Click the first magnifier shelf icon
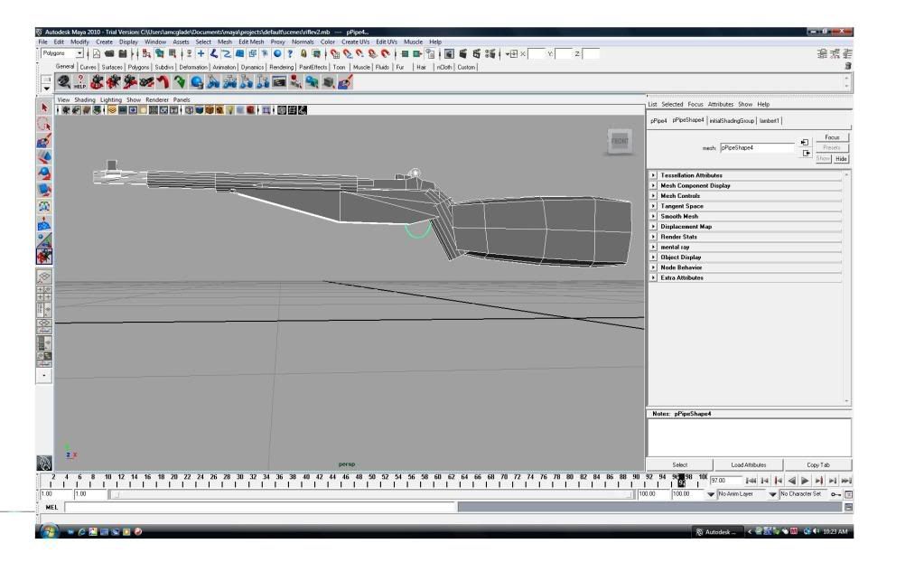Screen dimensions: 924x581 click(x=63, y=82)
